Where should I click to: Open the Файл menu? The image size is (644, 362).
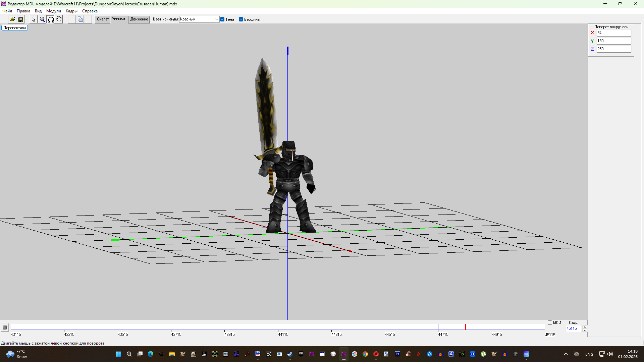pyautogui.click(x=7, y=11)
